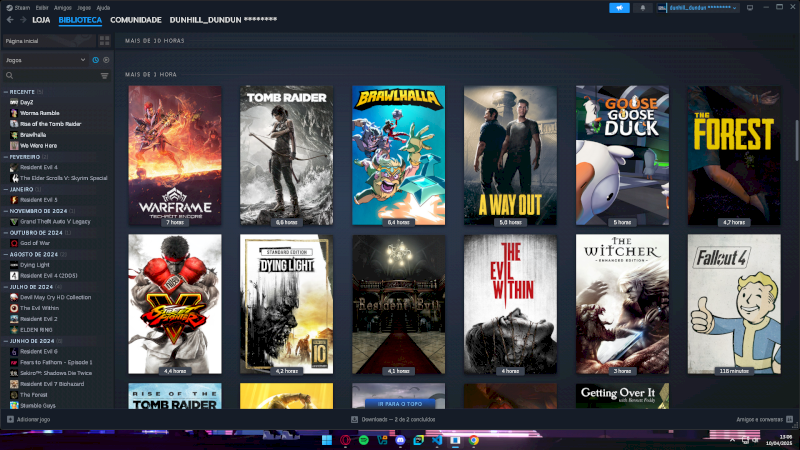Viewport: 800px width, 450px height.
Task: Toggle ready-to-play filter icon
Action: point(107,60)
